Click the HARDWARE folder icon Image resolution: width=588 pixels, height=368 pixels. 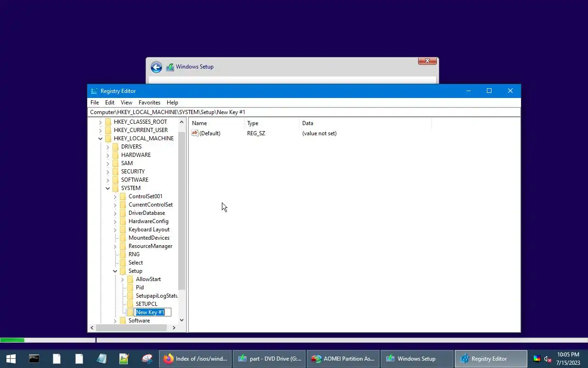(x=116, y=155)
